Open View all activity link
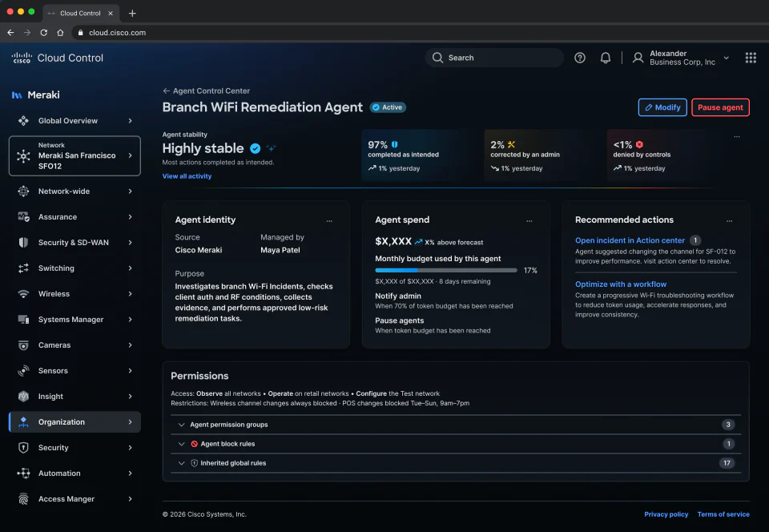 click(187, 176)
